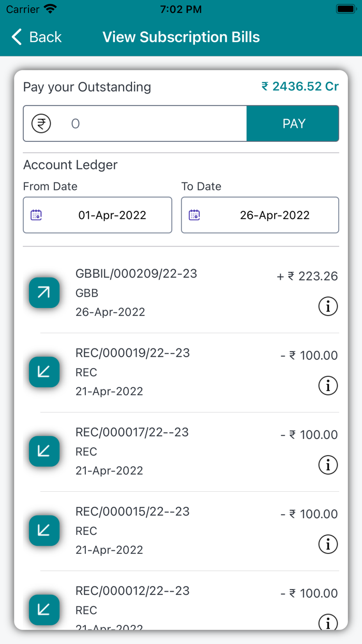This screenshot has width=362, height=644.
Task: Tap the From Date calendar icon
Action: pyautogui.click(x=36, y=215)
